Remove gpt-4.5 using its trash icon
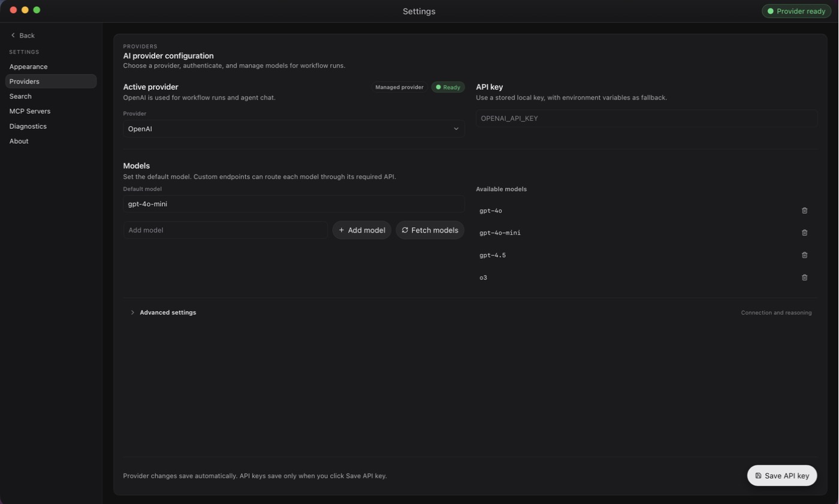This screenshot has height=504, width=839. pyautogui.click(x=804, y=255)
